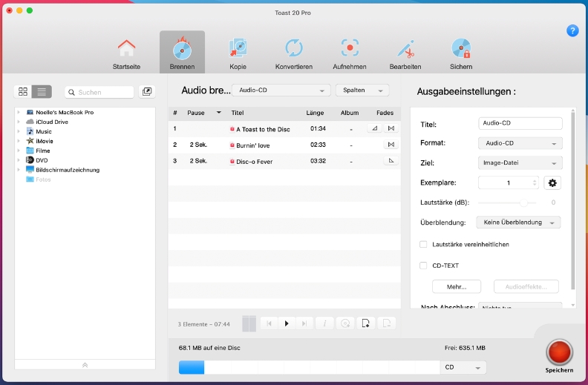Skip to next track

[x=304, y=323]
